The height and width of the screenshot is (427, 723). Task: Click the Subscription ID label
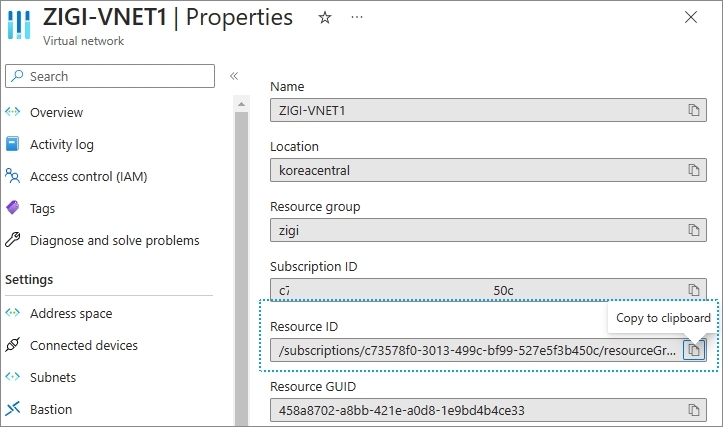pyautogui.click(x=314, y=267)
